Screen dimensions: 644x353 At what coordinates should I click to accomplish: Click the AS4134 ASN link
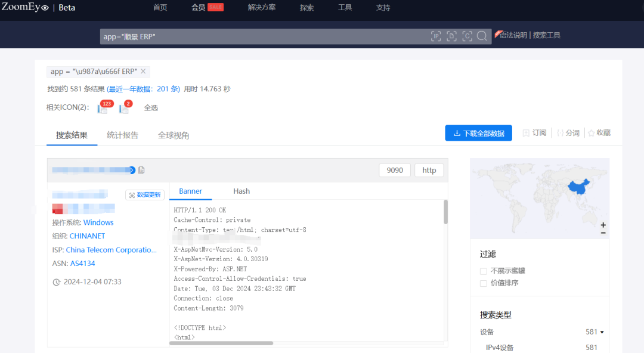[82, 264]
